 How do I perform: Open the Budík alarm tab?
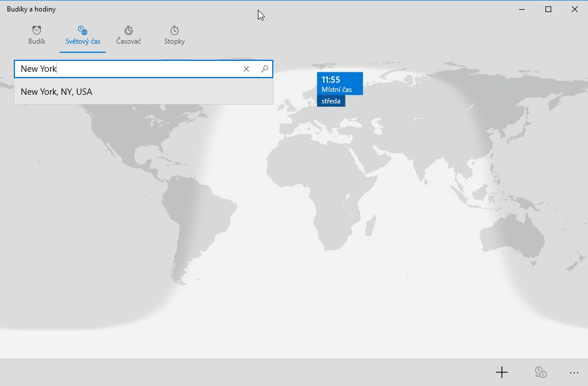(37, 36)
